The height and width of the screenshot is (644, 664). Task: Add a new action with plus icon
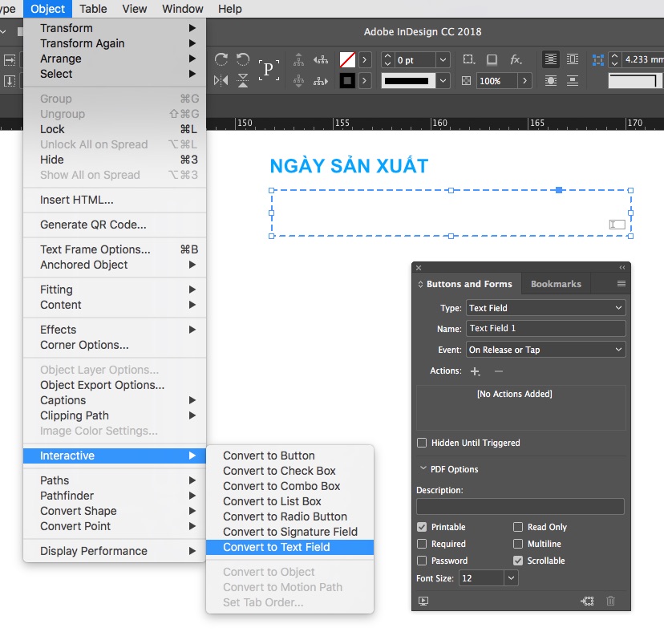475,371
